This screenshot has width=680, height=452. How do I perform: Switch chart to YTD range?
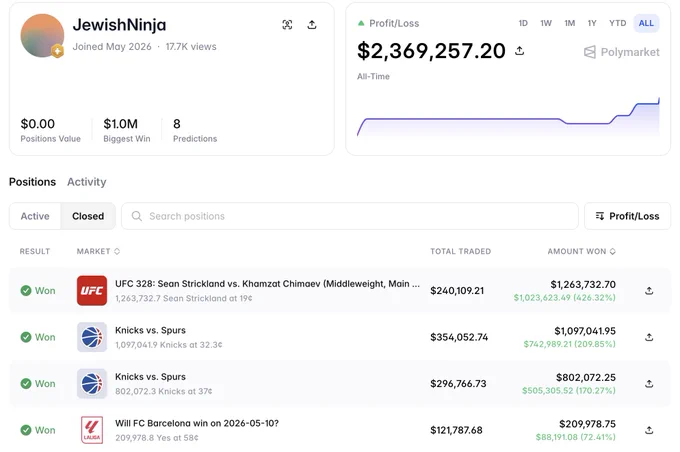click(617, 23)
